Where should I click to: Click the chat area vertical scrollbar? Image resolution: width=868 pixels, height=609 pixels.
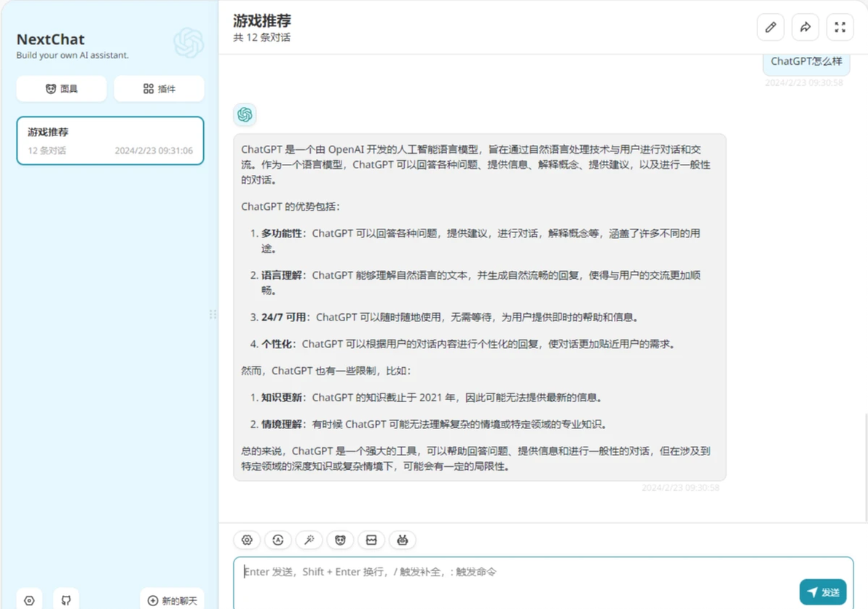[x=865, y=466]
